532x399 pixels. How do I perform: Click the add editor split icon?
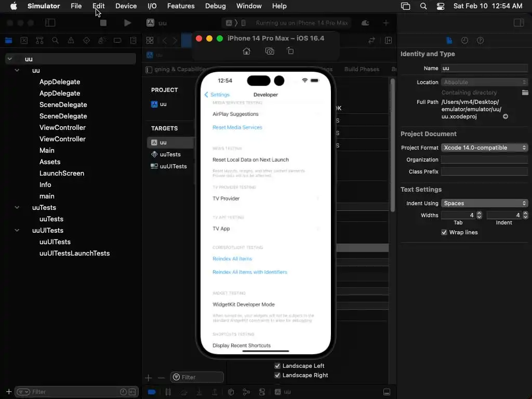click(389, 41)
